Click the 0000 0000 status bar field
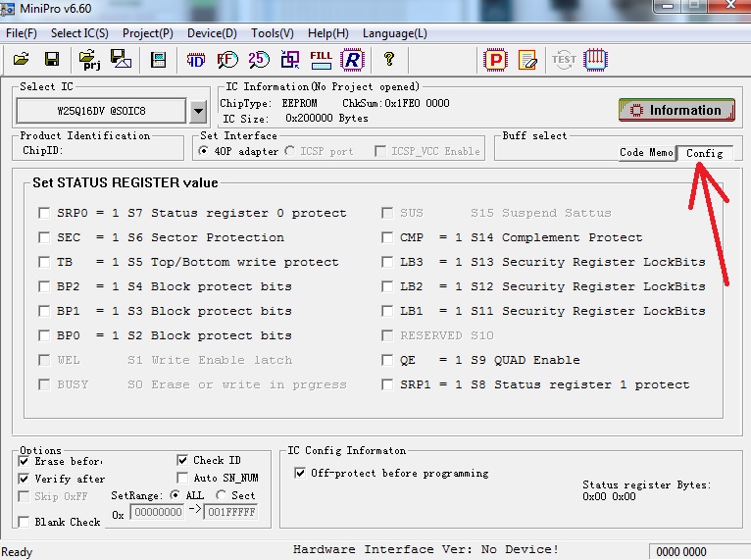Image resolution: width=751 pixels, height=560 pixels. [x=681, y=552]
